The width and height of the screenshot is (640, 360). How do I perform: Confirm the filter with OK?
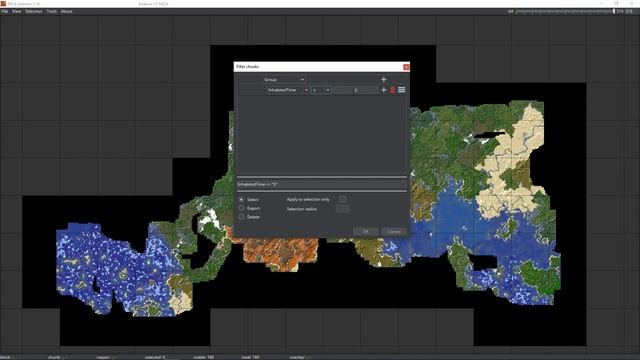click(365, 231)
